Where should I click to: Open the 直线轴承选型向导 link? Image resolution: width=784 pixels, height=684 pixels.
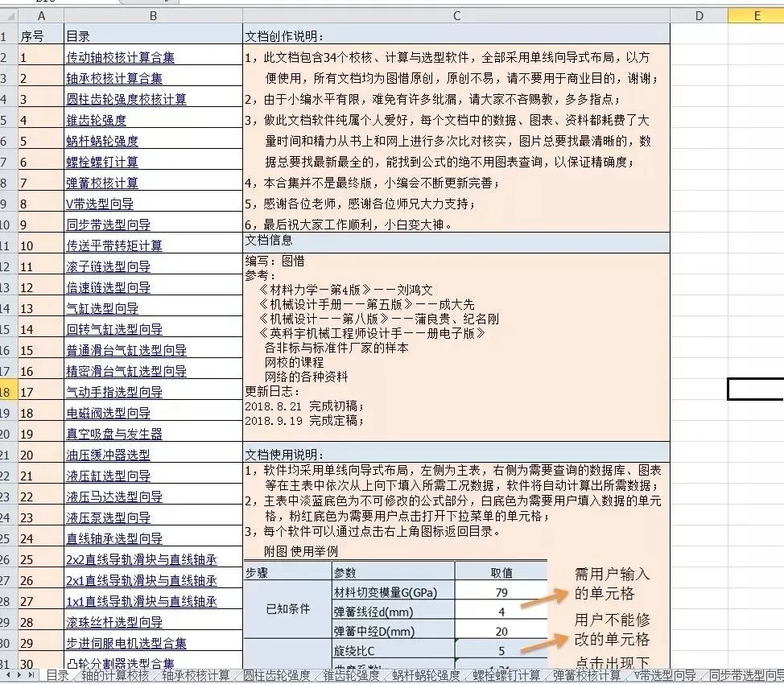click(x=114, y=539)
